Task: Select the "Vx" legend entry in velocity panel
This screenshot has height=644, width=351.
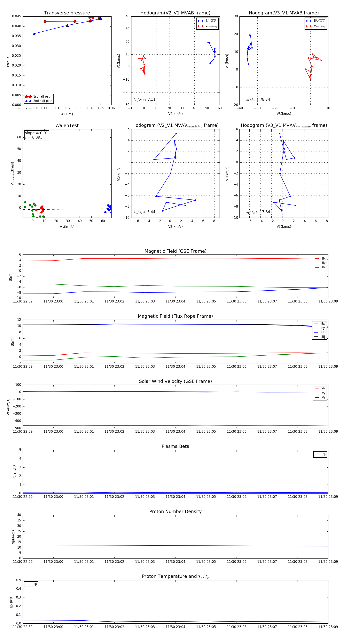Action: (x=320, y=389)
